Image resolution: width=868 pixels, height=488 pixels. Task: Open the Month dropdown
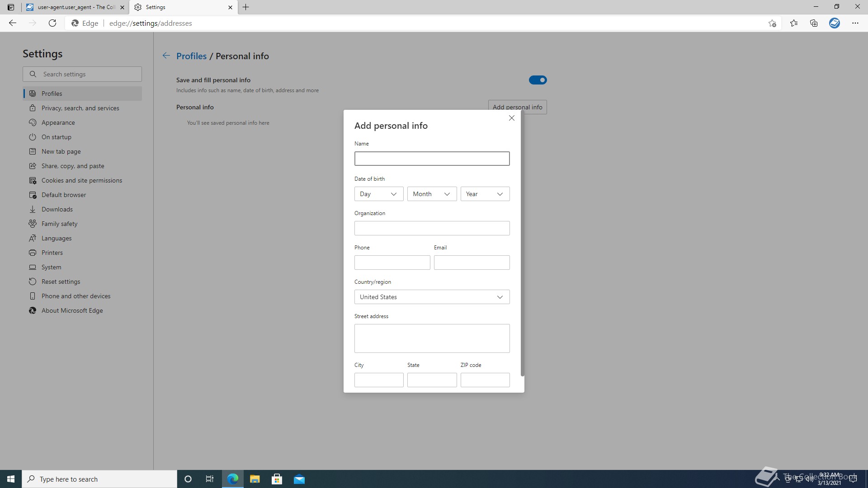(x=431, y=194)
